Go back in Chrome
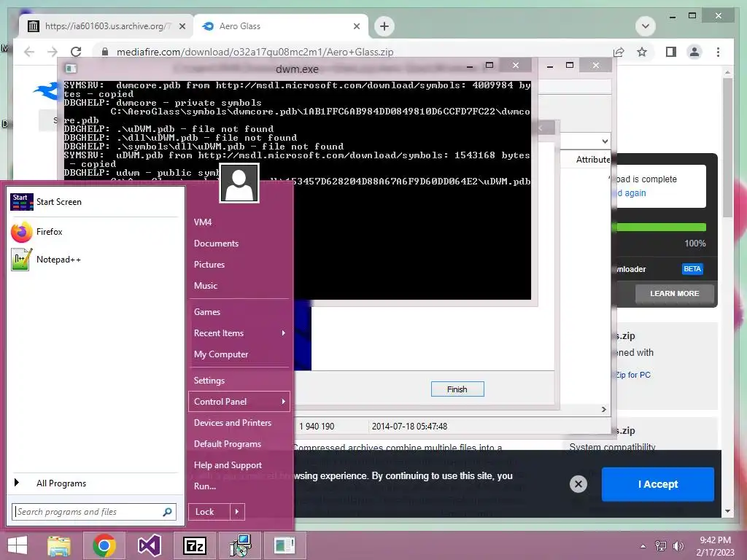This screenshot has width=747, height=560. point(29,52)
